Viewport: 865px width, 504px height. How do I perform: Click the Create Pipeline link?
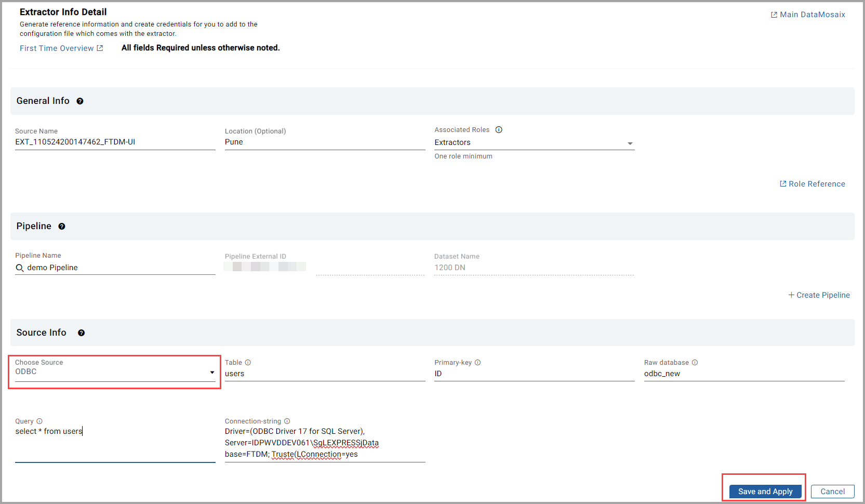(x=819, y=295)
